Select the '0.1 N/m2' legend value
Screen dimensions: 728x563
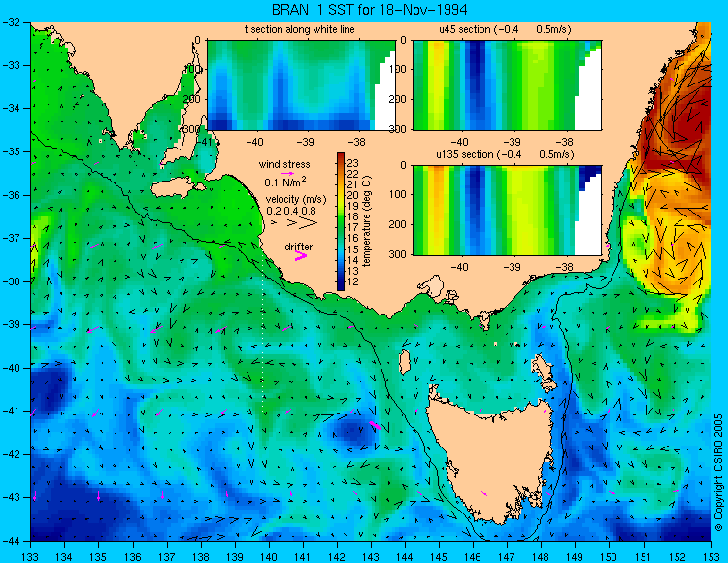tap(285, 182)
